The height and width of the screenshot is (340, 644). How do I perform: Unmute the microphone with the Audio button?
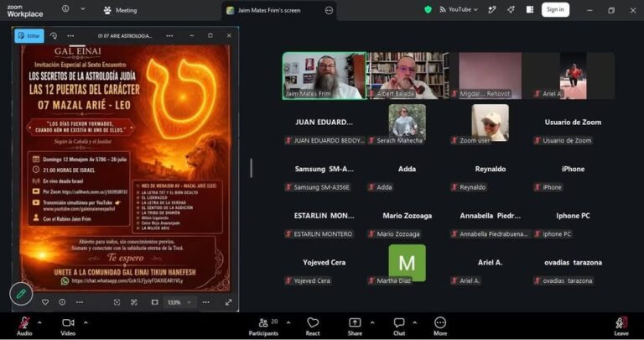24,327
